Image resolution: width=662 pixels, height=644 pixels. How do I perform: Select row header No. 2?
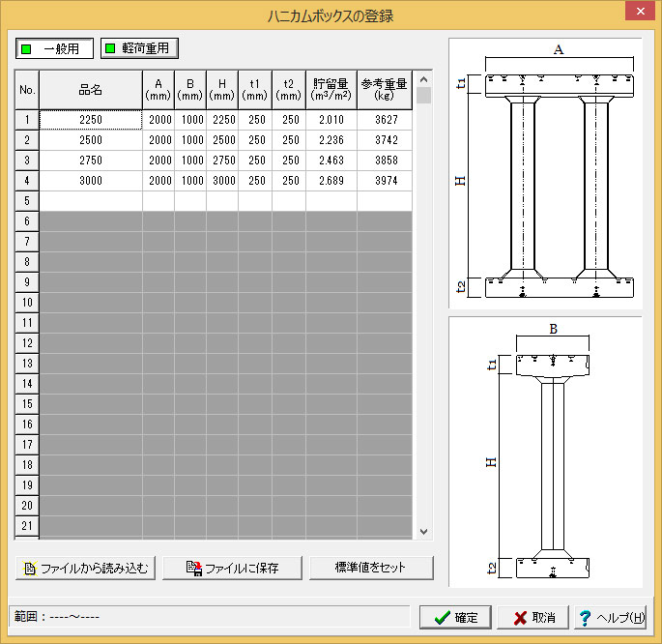[x=27, y=140]
